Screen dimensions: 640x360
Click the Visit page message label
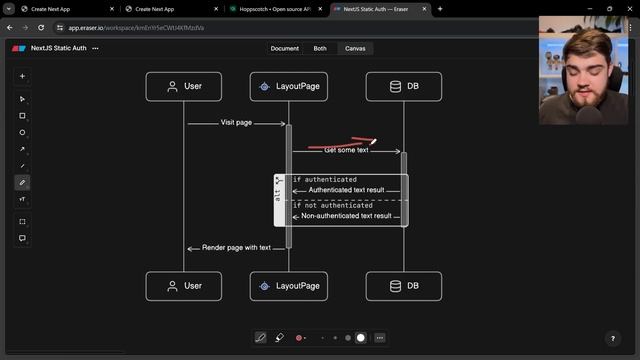236,122
